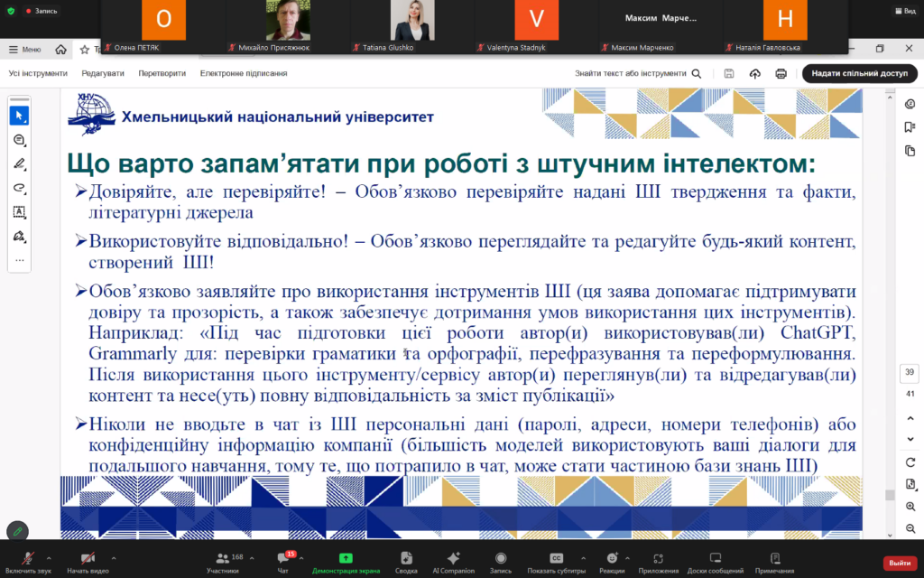Click the Надати спільний доступ button
The image size is (924, 578).
click(859, 73)
